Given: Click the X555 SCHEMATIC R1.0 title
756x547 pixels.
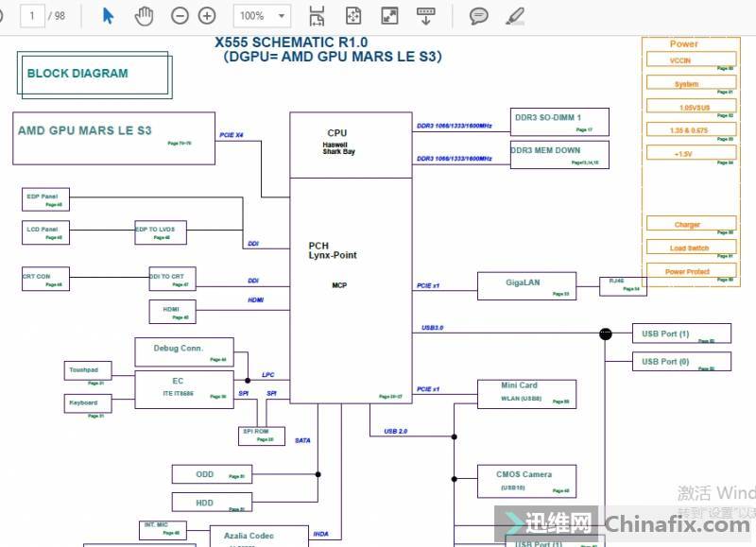Looking at the screenshot, I should pos(291,43).
